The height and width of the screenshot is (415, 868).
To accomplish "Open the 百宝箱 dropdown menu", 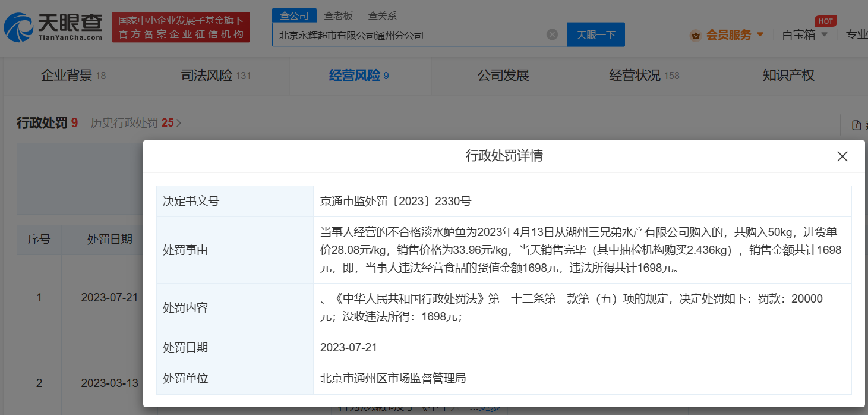I will [x=804, y=34].
